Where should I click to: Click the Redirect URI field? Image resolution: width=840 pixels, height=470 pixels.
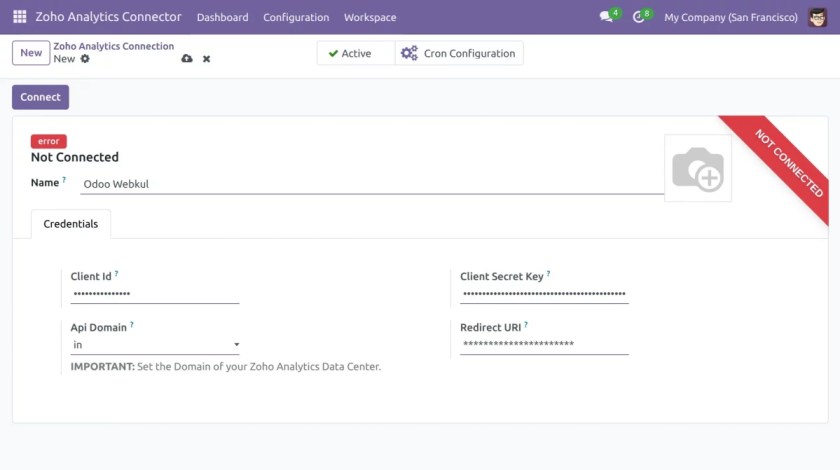pos(544,344)
